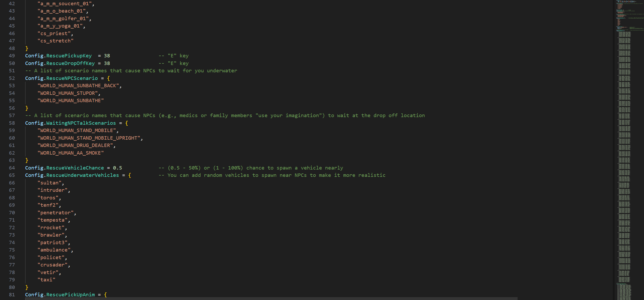Click the Config.RescuePickUpAnim property name

[60, 295]
